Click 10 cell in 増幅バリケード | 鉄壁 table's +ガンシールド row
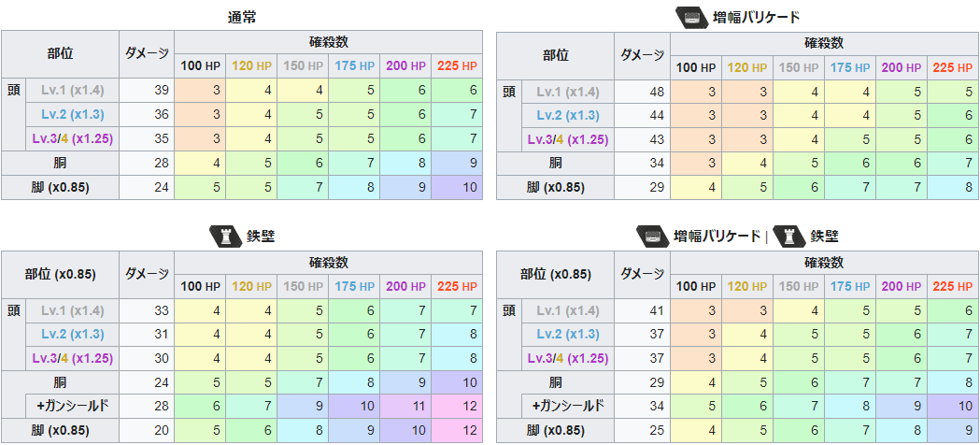The width and height of the screenshot is (980, 445). click(x=953, y=407)
